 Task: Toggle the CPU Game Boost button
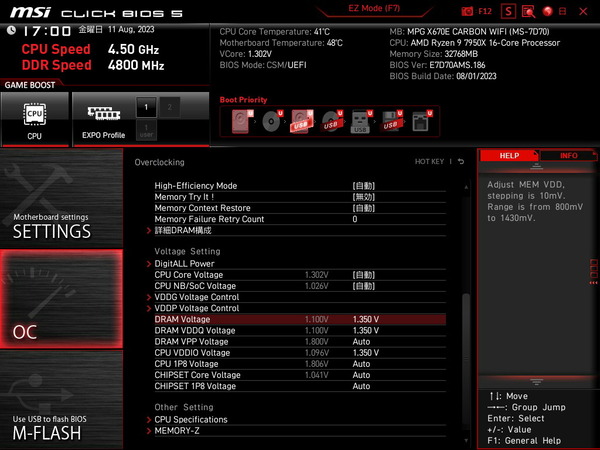[x=35, y=119]
